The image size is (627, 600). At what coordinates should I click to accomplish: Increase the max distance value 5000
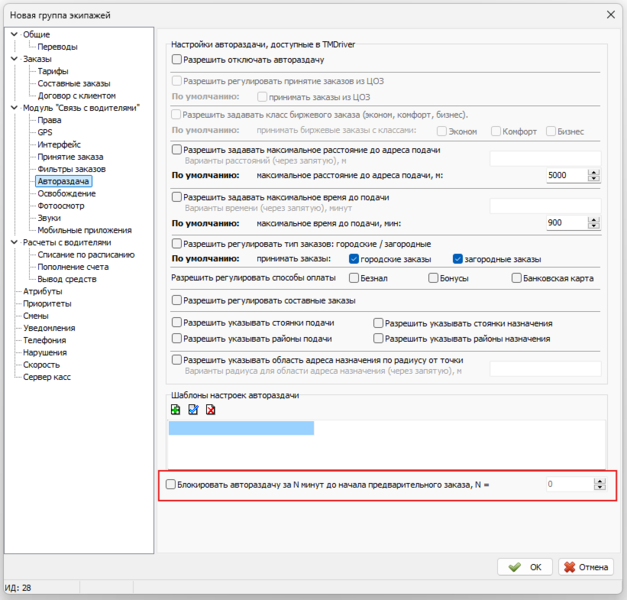click(x=594, y=171)
